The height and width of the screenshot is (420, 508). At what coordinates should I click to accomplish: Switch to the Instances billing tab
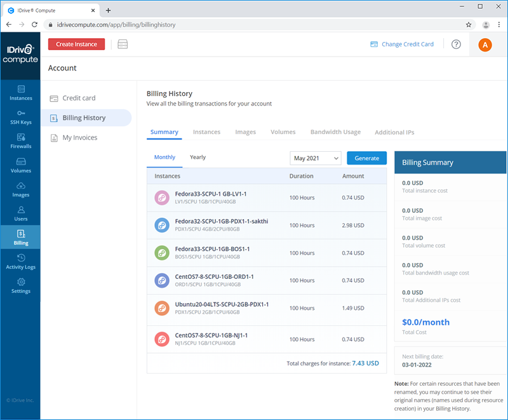pyautogui.click(x=207, y=132)
